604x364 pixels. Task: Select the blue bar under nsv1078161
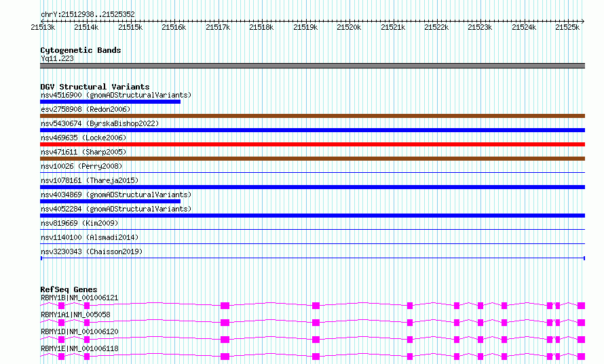click(312, 187)
